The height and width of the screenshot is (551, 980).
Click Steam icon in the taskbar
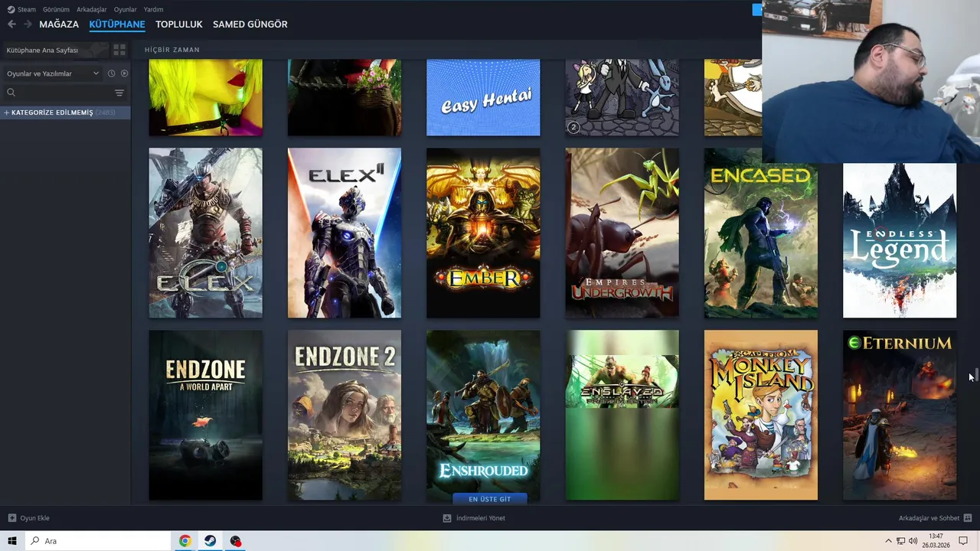210,541
